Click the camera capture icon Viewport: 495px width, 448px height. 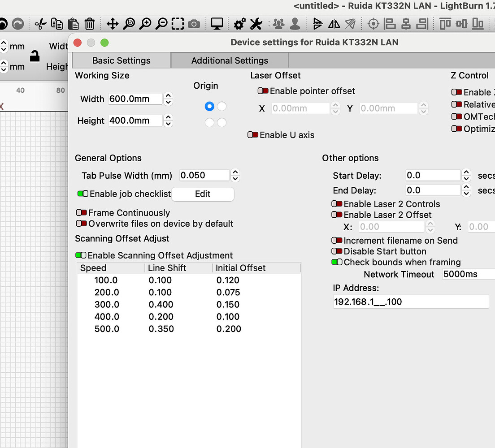click(193, 23)
